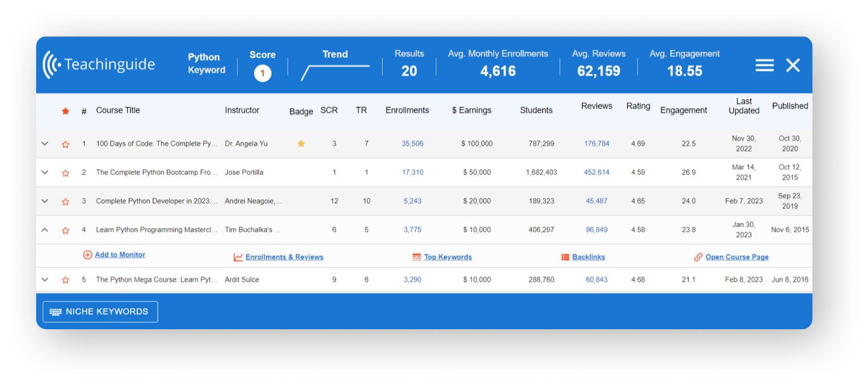Click the $ 100,000 earnings cell
The image size is (868, 385).
477,143
